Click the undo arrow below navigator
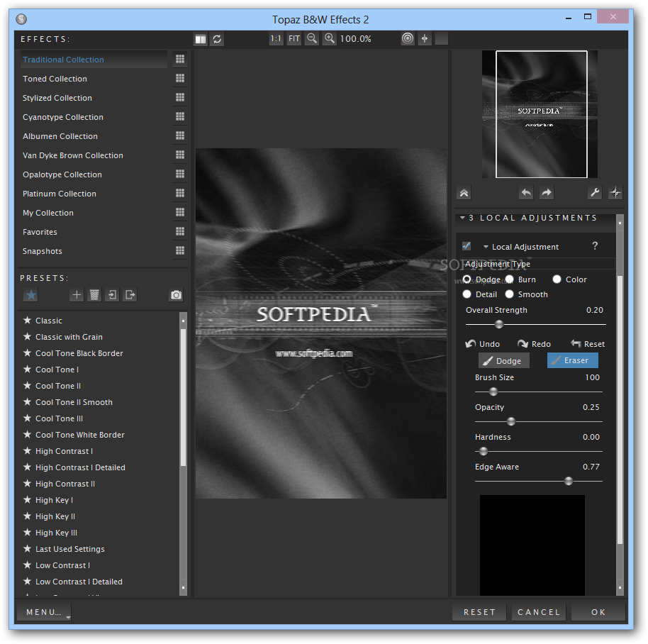648x644 pixels. pos(526,193)
